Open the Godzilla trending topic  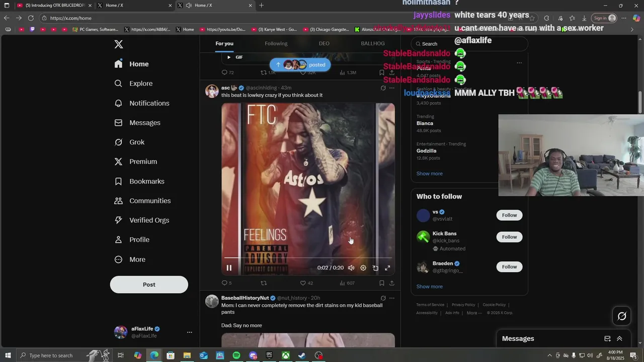tap(426, 151)
